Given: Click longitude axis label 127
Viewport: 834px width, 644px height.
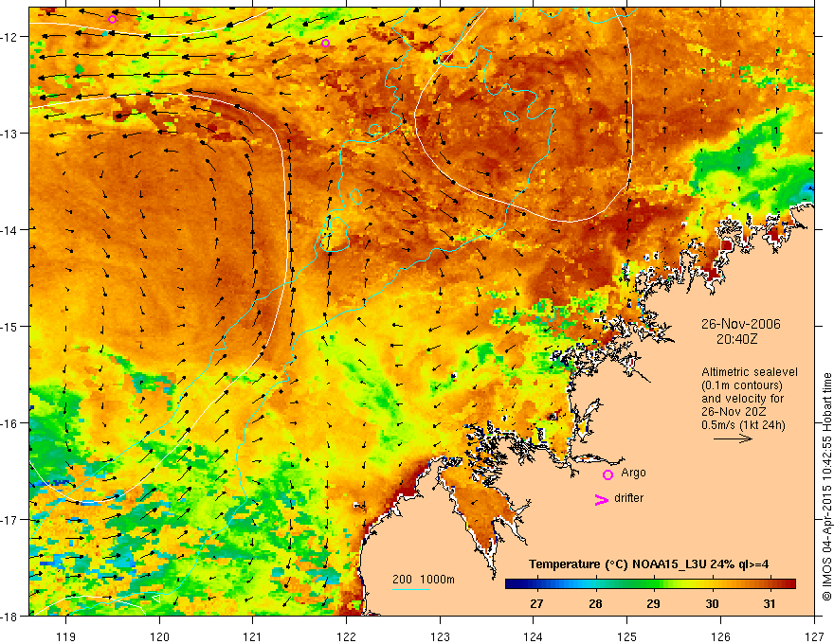Looking at the screenshot, I should click(x=814, y=636).
